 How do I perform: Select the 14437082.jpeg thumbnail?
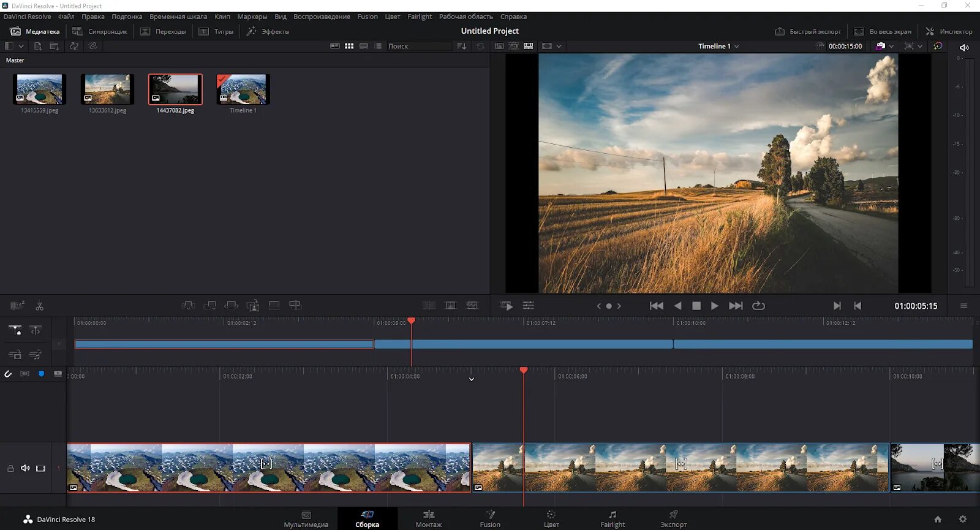175,89
